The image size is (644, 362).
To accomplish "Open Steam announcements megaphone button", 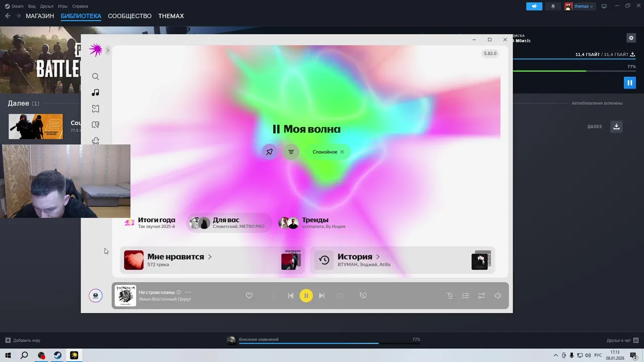I will pyautogui.click(x=534, y=6).
